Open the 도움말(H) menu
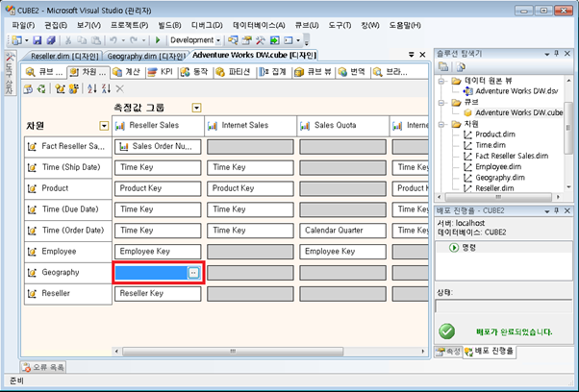Image resolution: width=579 pixels, height=392 pixels. [405, 25]
